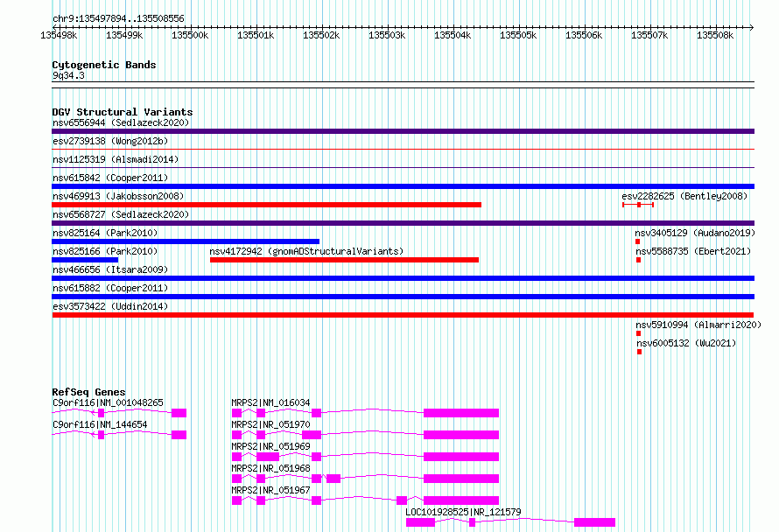Click the 9q34.3 band label
The image size is (779, 532).
68,75
